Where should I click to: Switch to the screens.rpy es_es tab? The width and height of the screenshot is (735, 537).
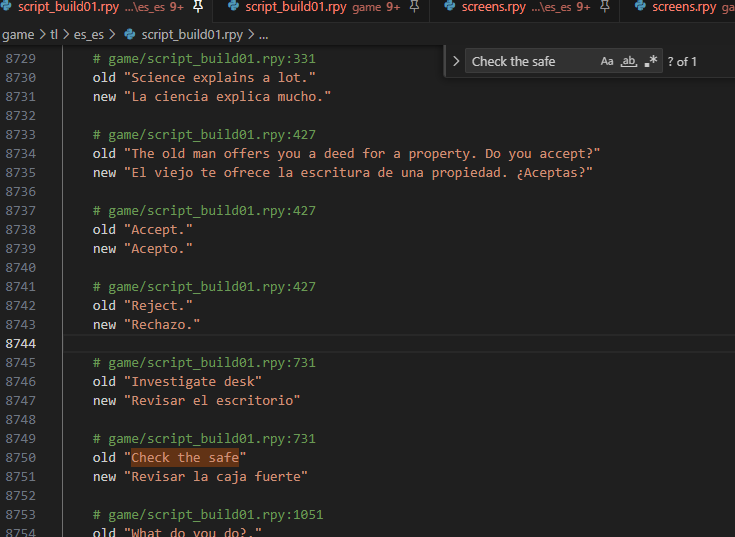[526, 7]
